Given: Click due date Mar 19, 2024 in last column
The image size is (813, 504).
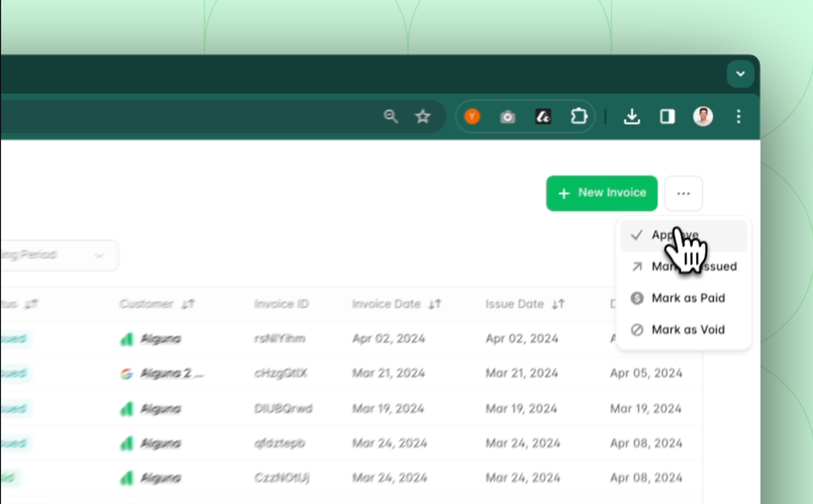Looking at the screenshot, I should click(645, 408).
